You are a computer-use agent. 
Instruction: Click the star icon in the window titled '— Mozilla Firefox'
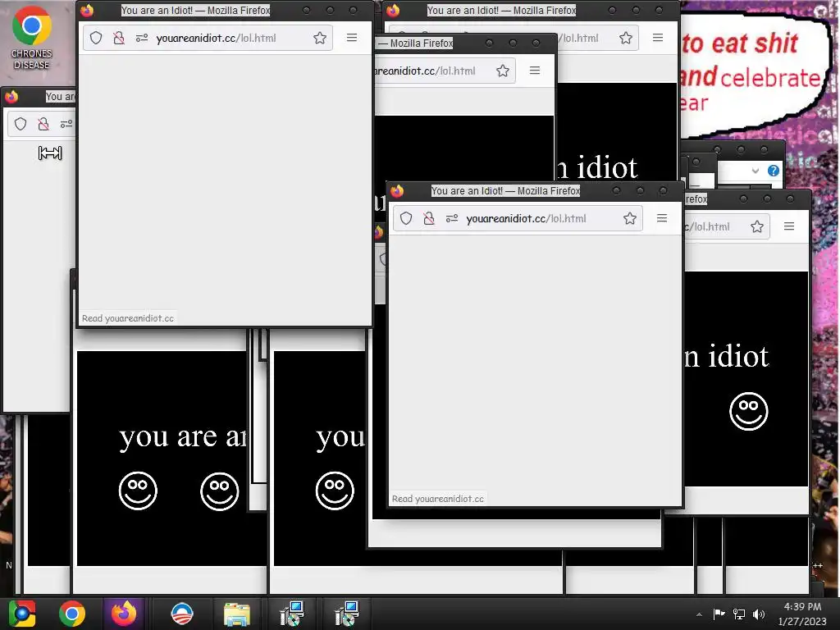click(503, 71)
